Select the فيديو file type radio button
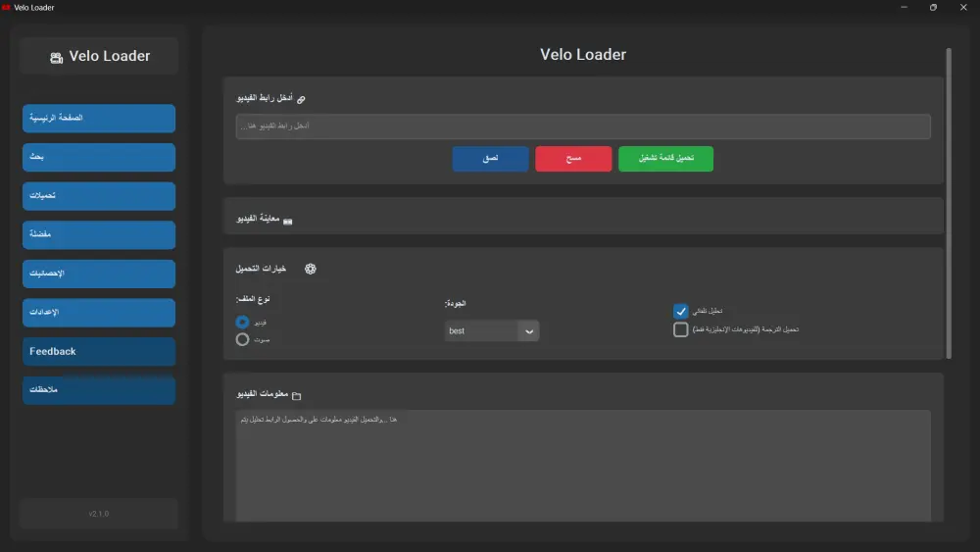980x552 pixels. coord(242,322)
